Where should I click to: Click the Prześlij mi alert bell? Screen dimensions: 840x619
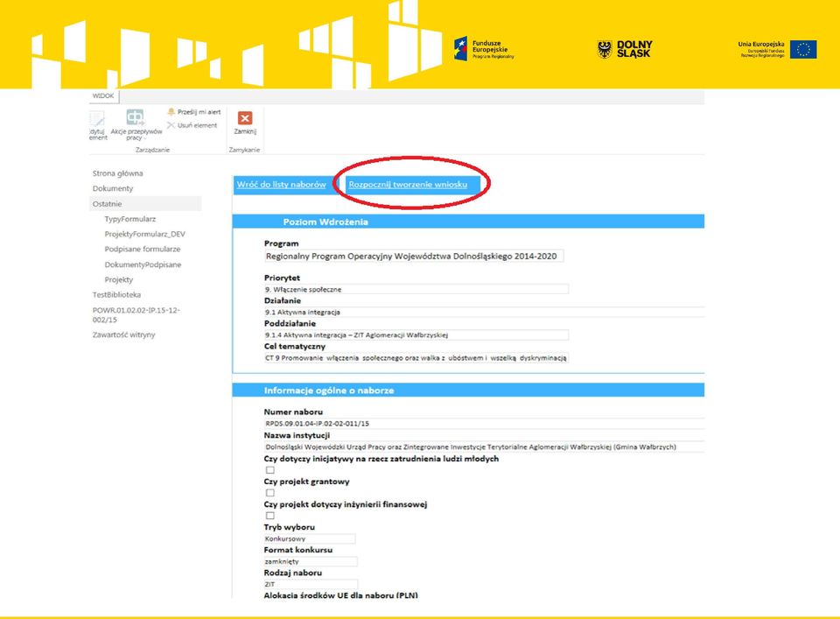(171, 112)
